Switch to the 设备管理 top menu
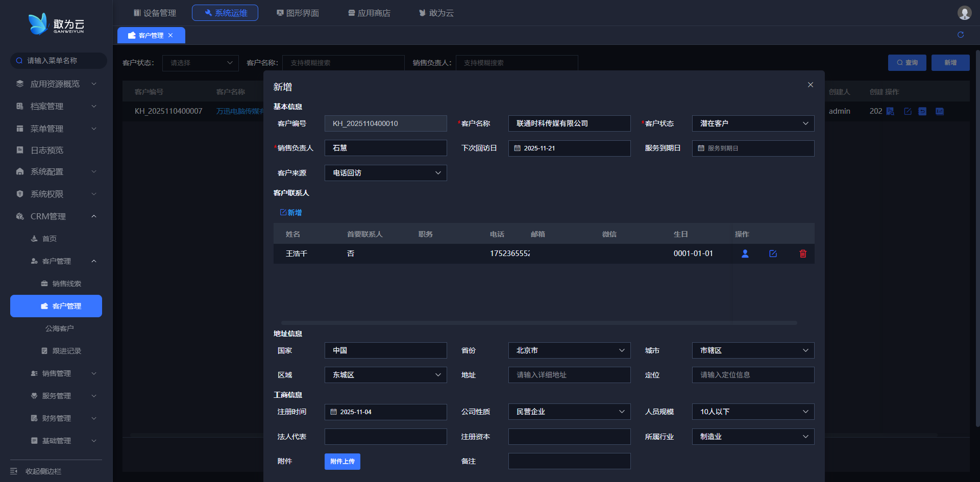This screenshot has height=482, width=980. coord(155,13)
